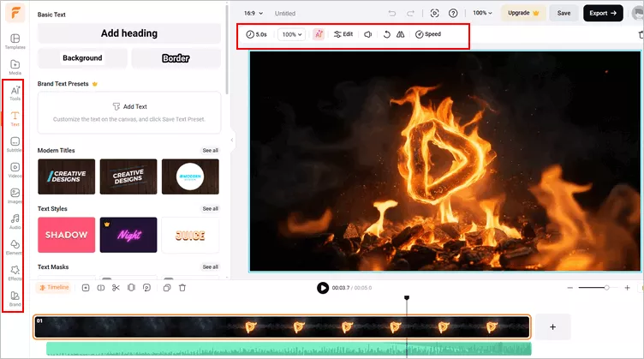Click the Untitled project name field
Viewport: 644px width, 359px height.
click(x=285, y=13)
